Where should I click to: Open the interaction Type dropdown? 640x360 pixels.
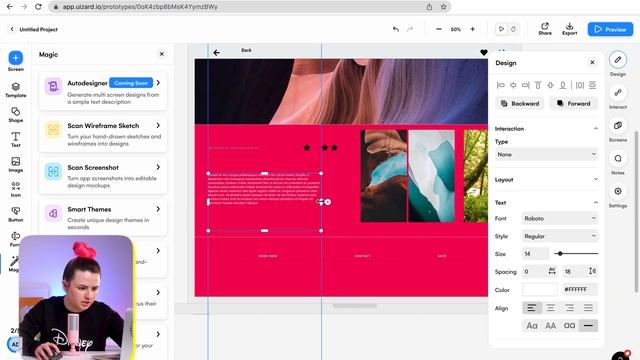click(x=547, y=154)
